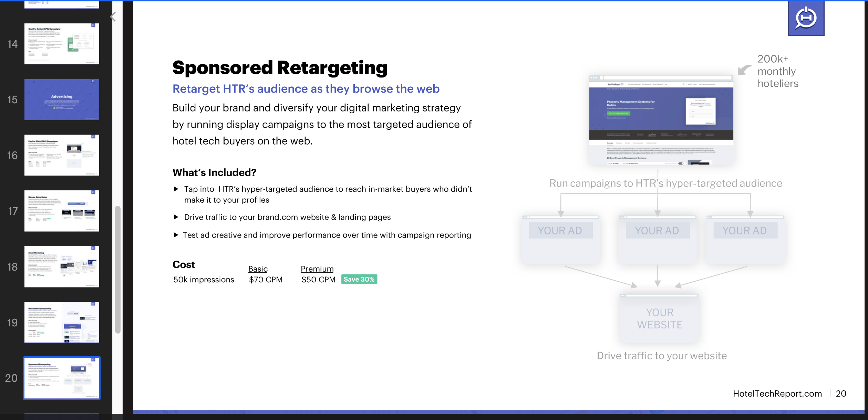The width and height of the screenshot is (868, 420).
Task: Collapse the slide thumbnail sidebar chevron
Action: coord(113,17)
